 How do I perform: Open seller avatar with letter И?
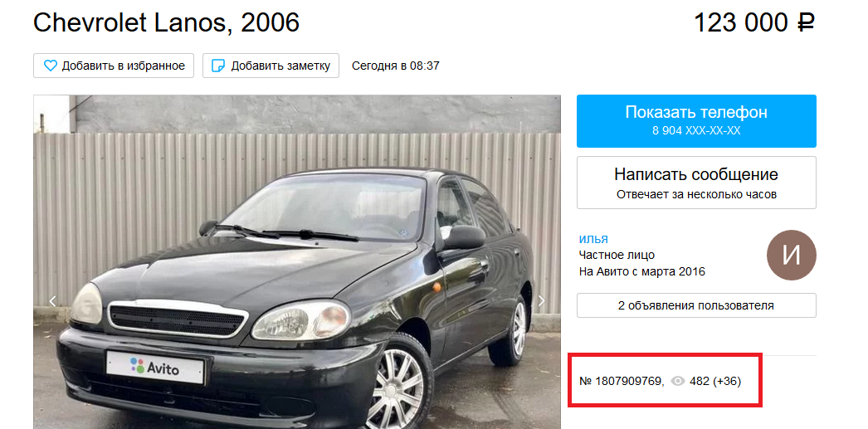pyautogui.click(x=791, y=255)
